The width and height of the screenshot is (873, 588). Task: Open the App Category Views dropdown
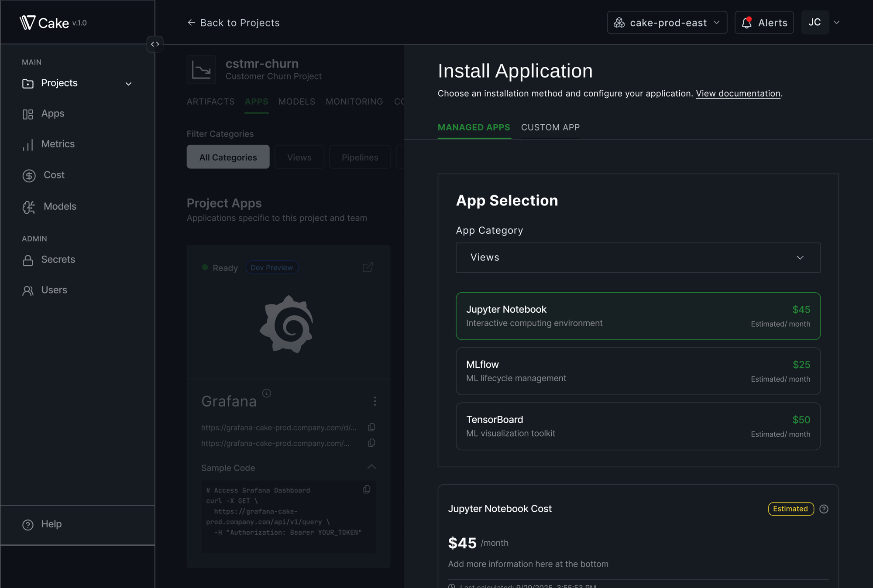[638, 257]
